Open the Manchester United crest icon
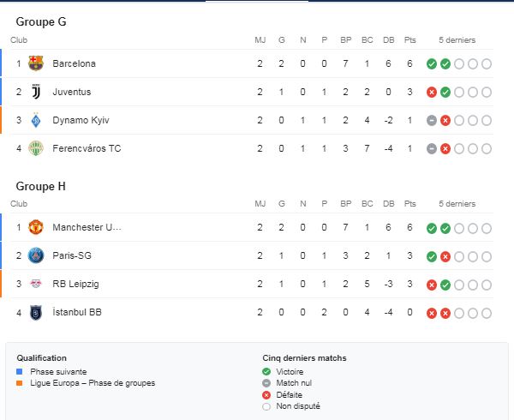This screenshot has height=420, width=514. coord(36,227)
